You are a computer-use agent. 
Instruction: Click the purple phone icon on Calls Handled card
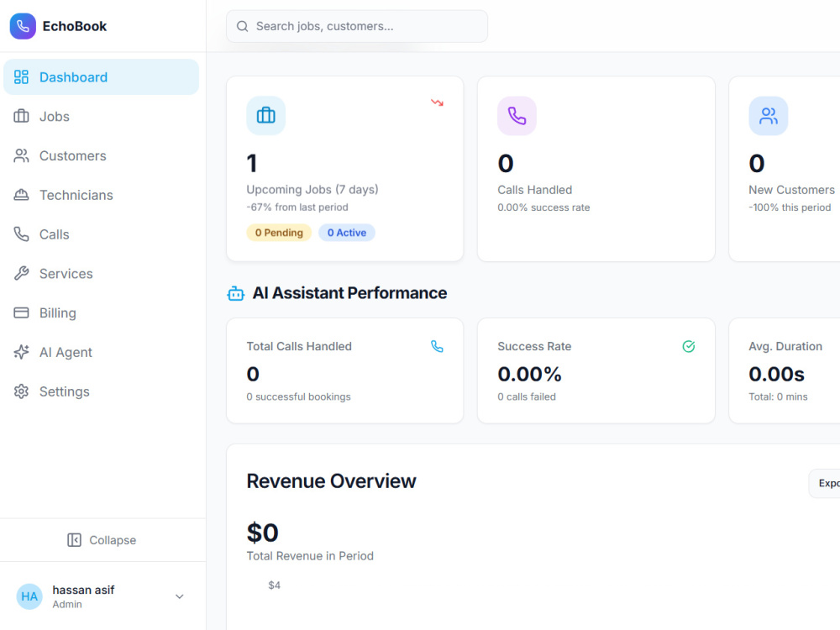tap(517, 116)
